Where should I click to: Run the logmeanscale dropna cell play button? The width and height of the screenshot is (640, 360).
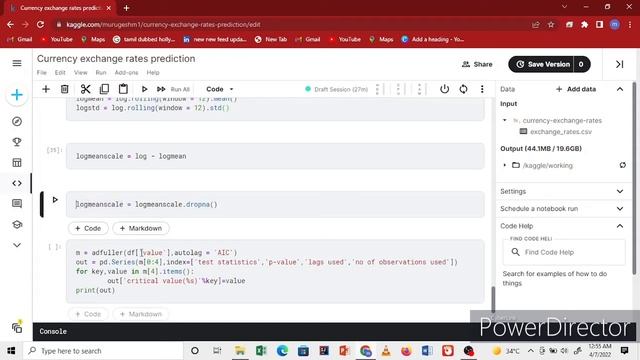click(x=55, y=200)
